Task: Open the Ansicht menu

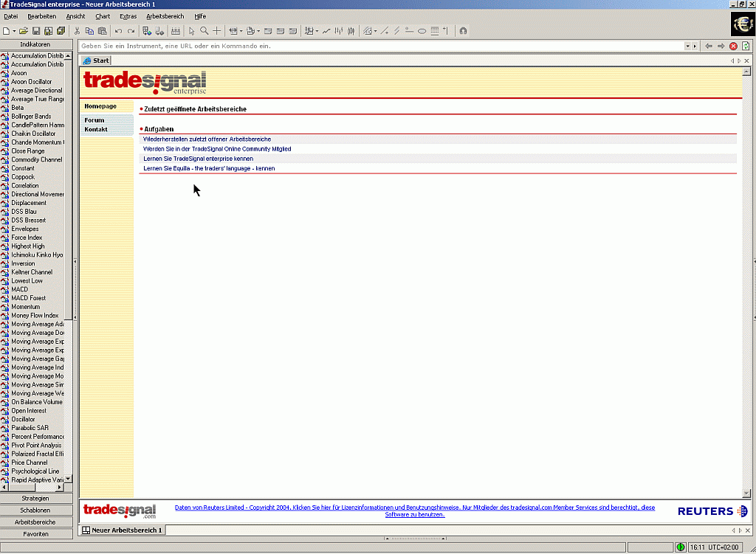Action: (x=76, y=16)
